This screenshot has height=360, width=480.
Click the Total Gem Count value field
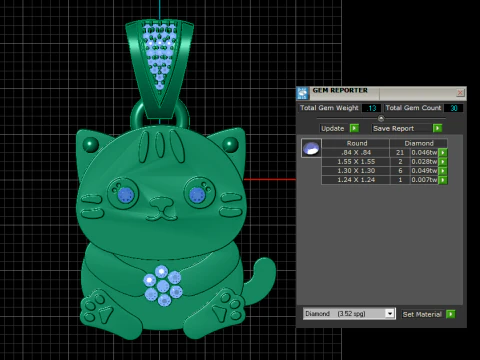(454, 108)
